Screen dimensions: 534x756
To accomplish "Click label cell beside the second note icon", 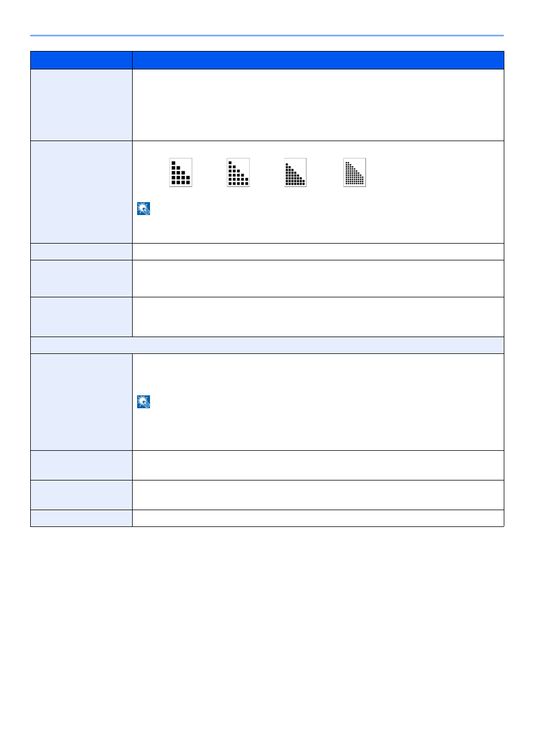I will click(x=81, y=402).
